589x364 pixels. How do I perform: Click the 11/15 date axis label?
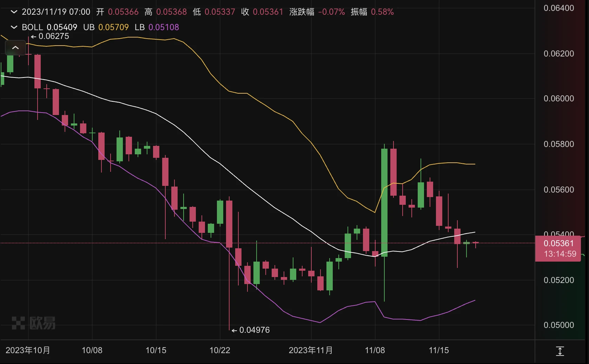click(439, 350)
